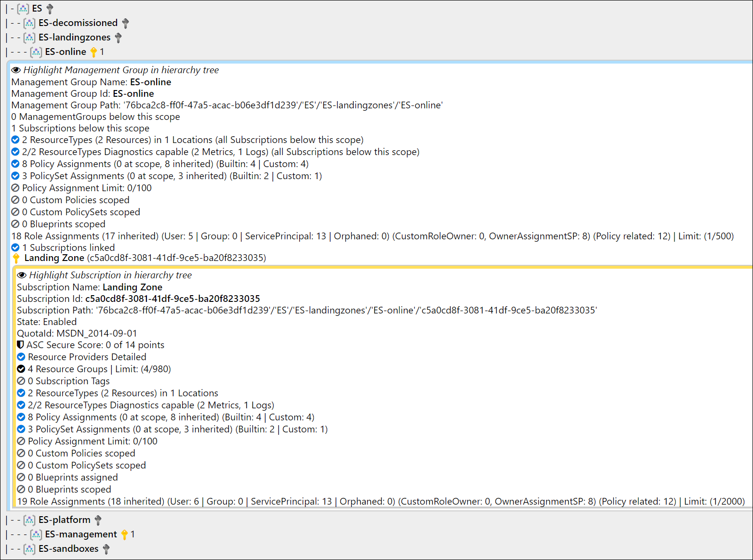Click 'Subscription Name: Landing Zone' line
The height and width of the screenshot is (560, 753).
[x=90, y=287]
